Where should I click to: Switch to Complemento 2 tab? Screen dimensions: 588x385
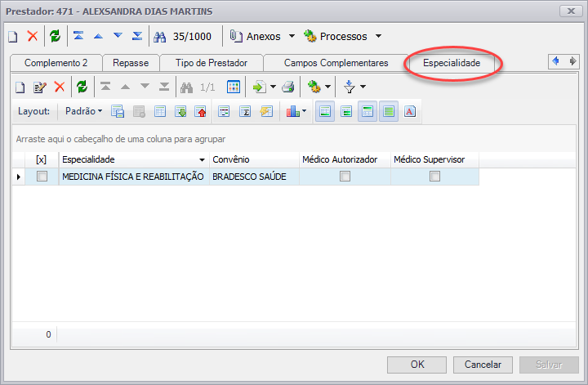click(x=56, y=63)
